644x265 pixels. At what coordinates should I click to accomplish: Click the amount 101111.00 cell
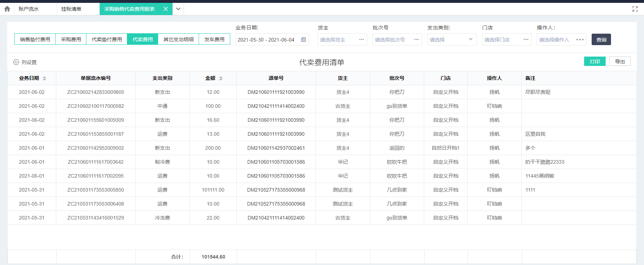213,190
